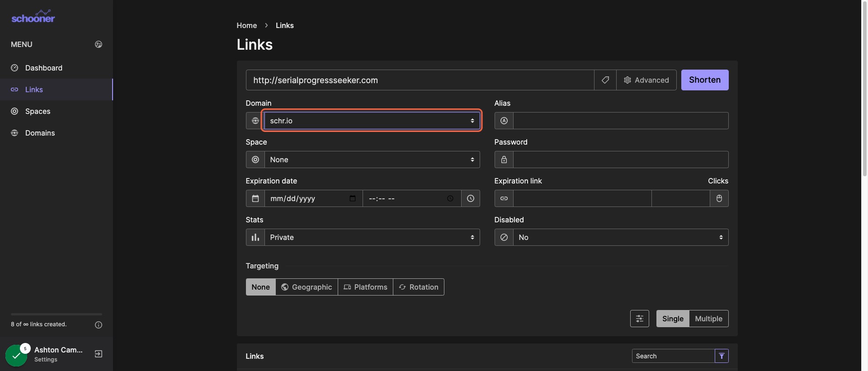The width and height of the screenshot is (868, 371).
Task: Select the None targeting option
Action: pyautogui.click(x=261, y=287)
